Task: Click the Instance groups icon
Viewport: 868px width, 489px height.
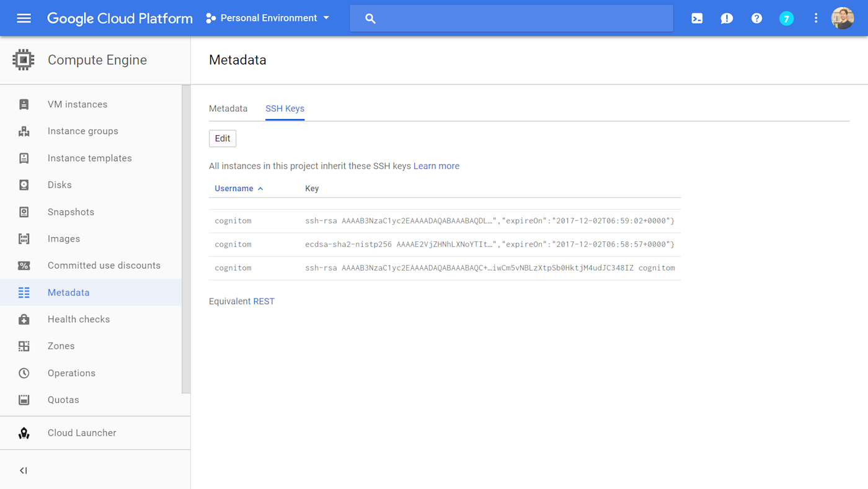Action: (x=24, y=131)
